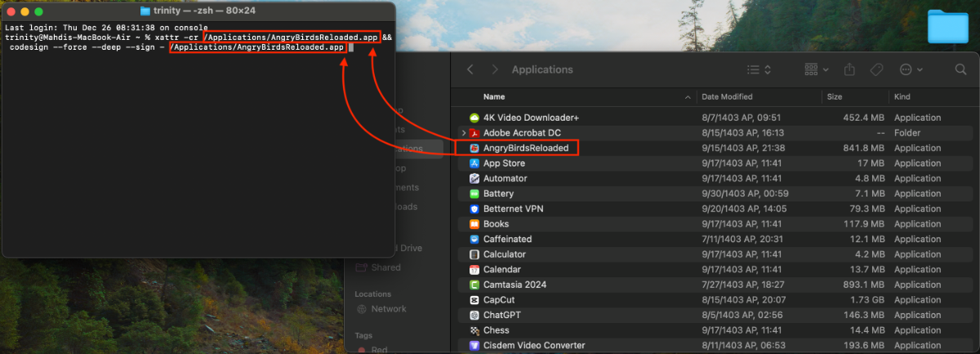Open the more actions ellipsis menu
This screenshot has height=354, width=980.
(911, 70)
